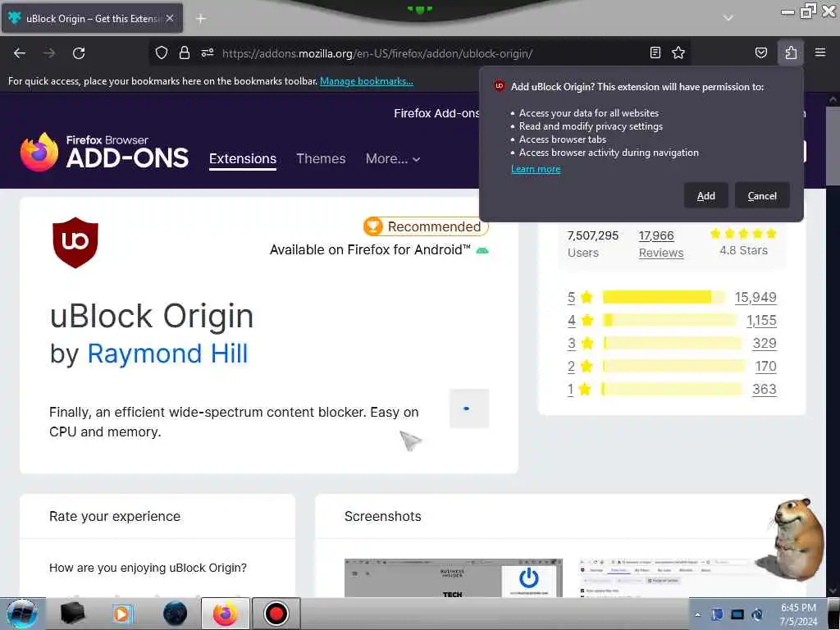Toggle reader view icon in address bar

tap(655, 52)
